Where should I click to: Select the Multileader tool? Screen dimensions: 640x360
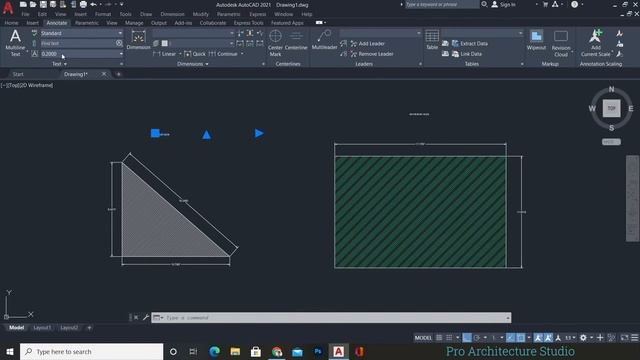(324, 40)
